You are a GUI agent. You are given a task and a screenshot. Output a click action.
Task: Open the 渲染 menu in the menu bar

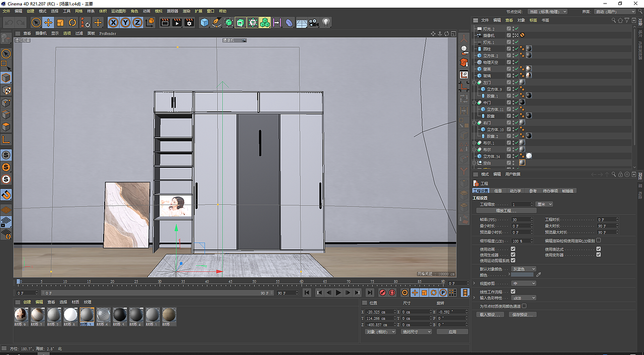tap(186, 11)
